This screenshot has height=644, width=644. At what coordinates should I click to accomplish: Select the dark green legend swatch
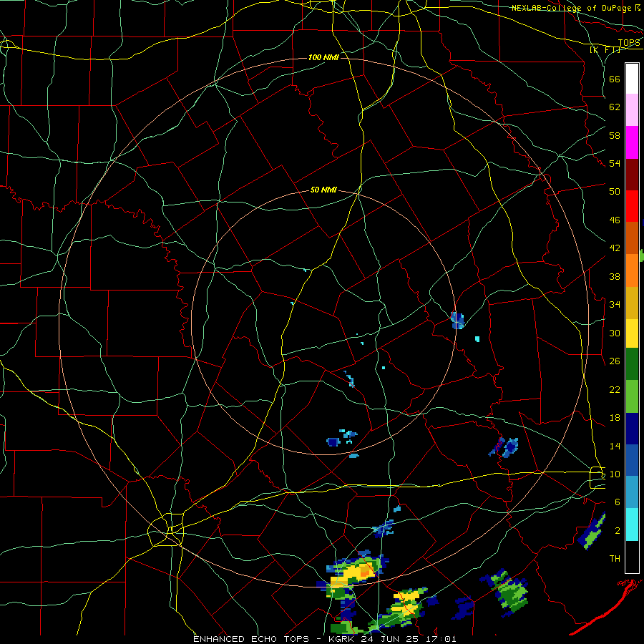click(632, 364)
